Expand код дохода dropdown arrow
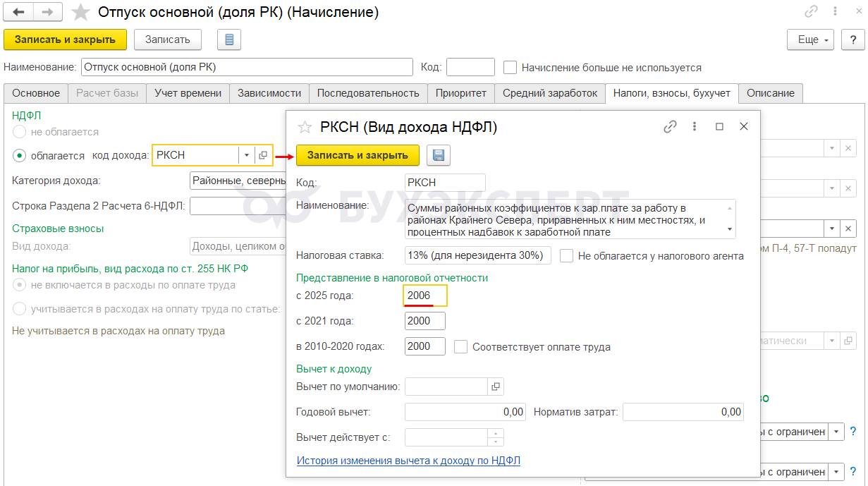This screenshot has width=868, height=486. (x=246, y=155)
